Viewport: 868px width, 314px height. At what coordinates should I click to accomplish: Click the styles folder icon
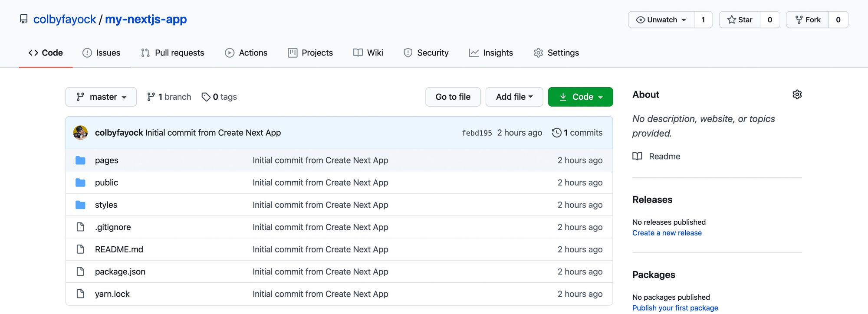(80, 205)
